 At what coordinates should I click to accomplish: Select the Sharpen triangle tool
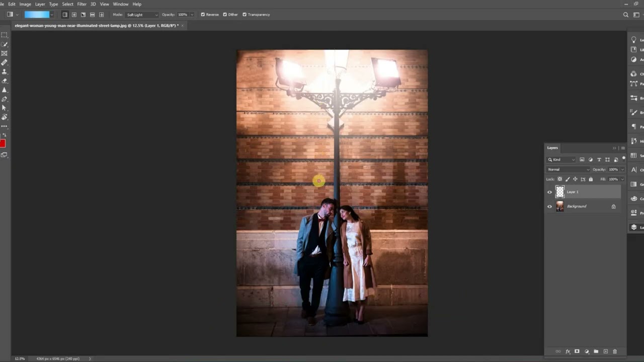[x=4, y=89]
